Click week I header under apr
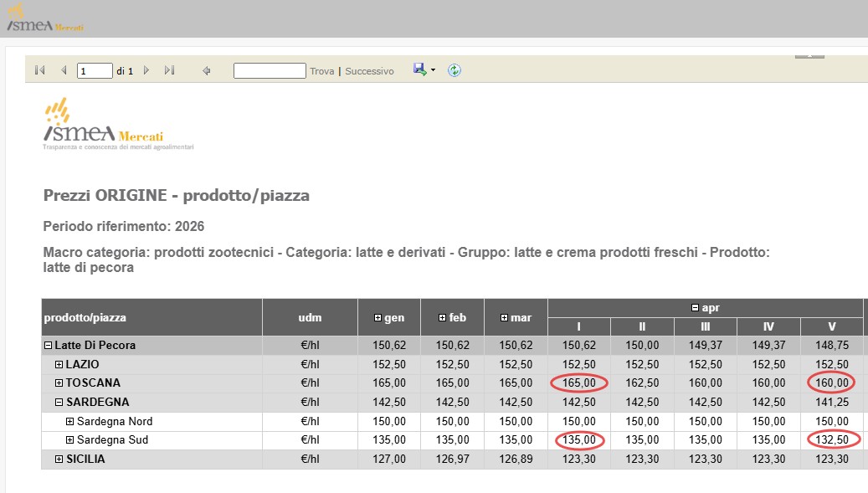868x493 pixels. click(579, 326)
